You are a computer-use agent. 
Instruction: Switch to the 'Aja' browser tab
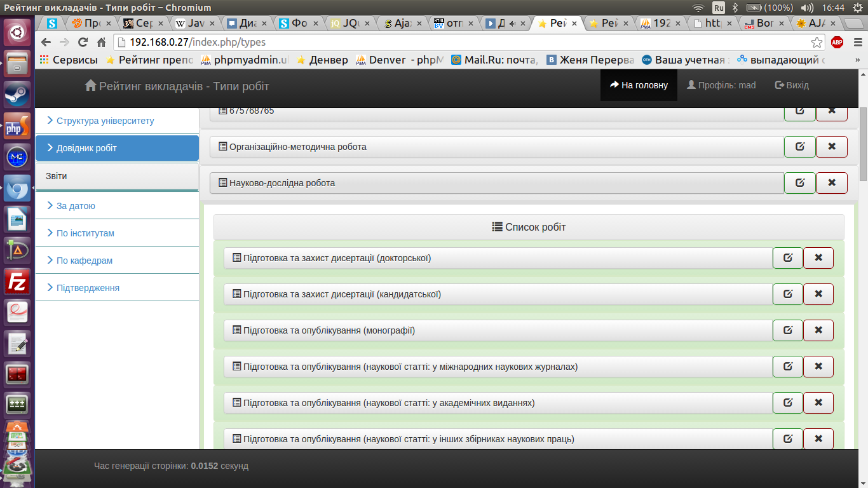pos(403,24)
